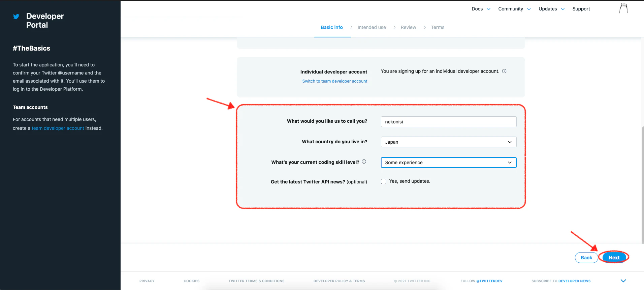Expand the Updates menu
The width and height of the screenshot is (644, 290).
click(x=551, y=9)
